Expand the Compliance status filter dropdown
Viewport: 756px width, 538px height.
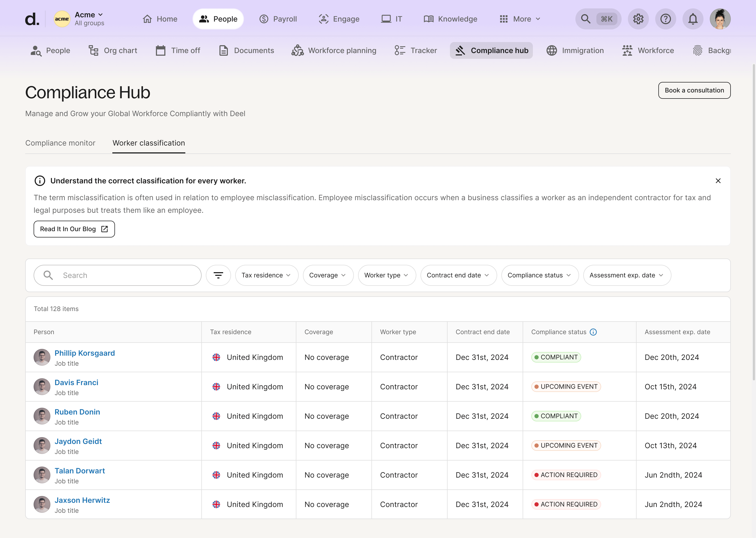coord(539,275)
